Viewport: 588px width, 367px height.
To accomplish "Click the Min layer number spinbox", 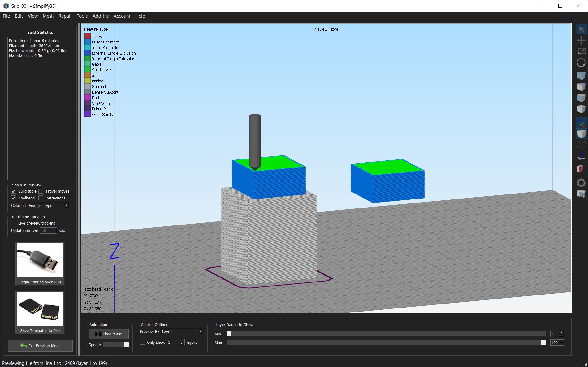I will [557, 334].
